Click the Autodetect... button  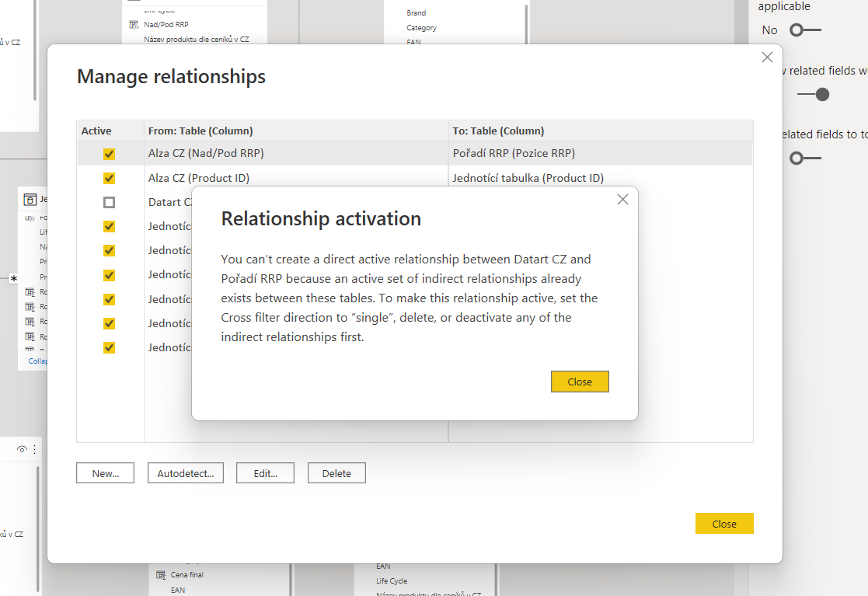(x=186, y=473)
